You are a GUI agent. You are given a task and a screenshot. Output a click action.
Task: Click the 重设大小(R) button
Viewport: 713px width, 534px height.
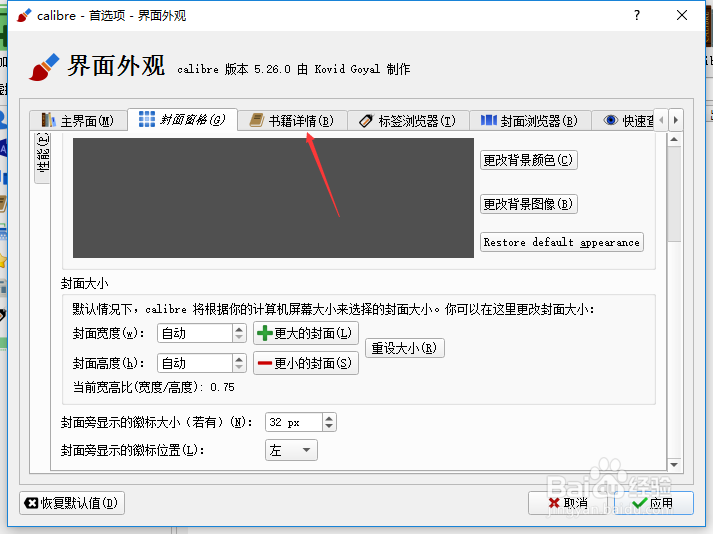404,348
